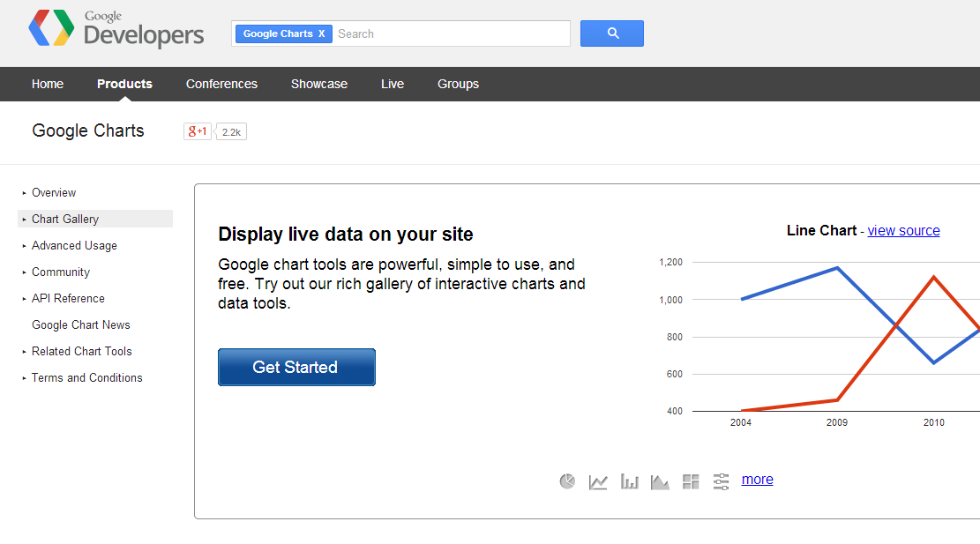Go to the Showcase menu item
980x544 pixels.
point(319,84)
